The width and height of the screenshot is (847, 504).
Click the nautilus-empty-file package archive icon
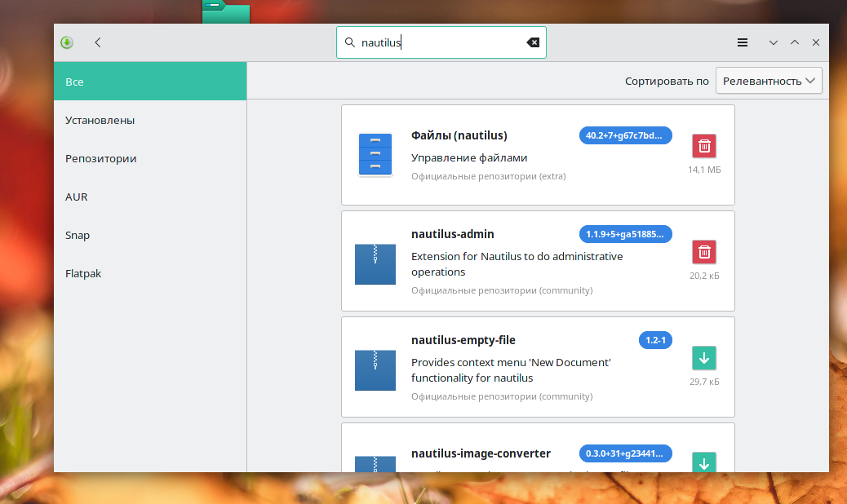click(375, 370)
